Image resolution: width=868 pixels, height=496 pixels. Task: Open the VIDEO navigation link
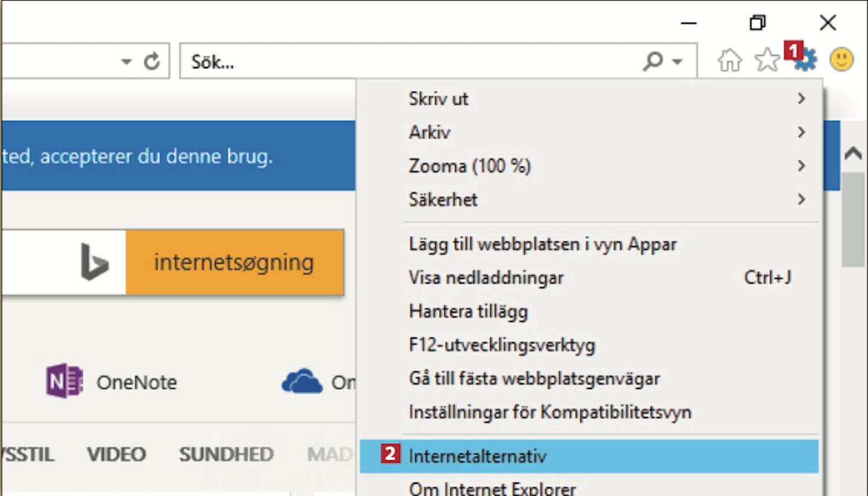click(116, 454)
